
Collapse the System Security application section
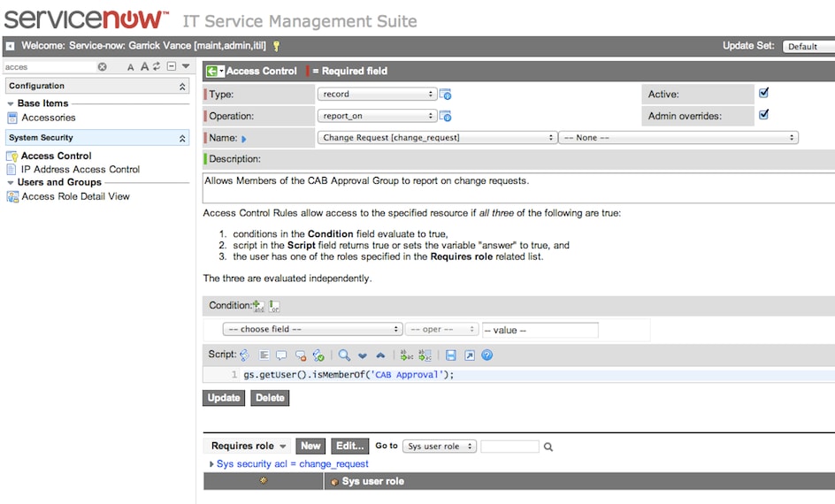click(182, 138)
